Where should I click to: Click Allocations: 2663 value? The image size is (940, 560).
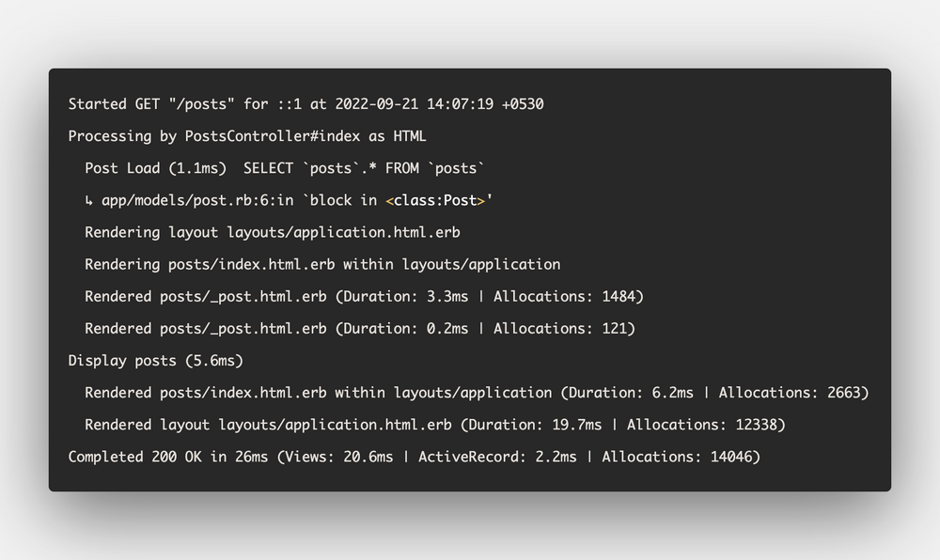coord(790,393)
